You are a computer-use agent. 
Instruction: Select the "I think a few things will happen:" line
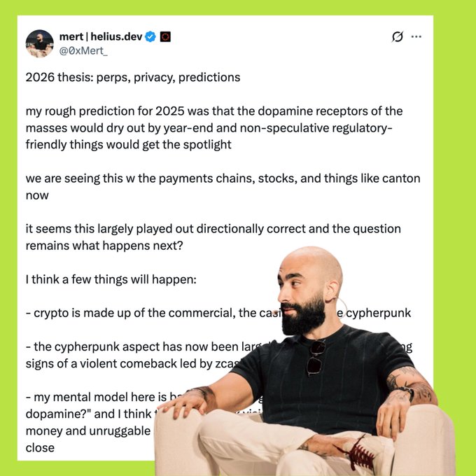tap(111, 279)
